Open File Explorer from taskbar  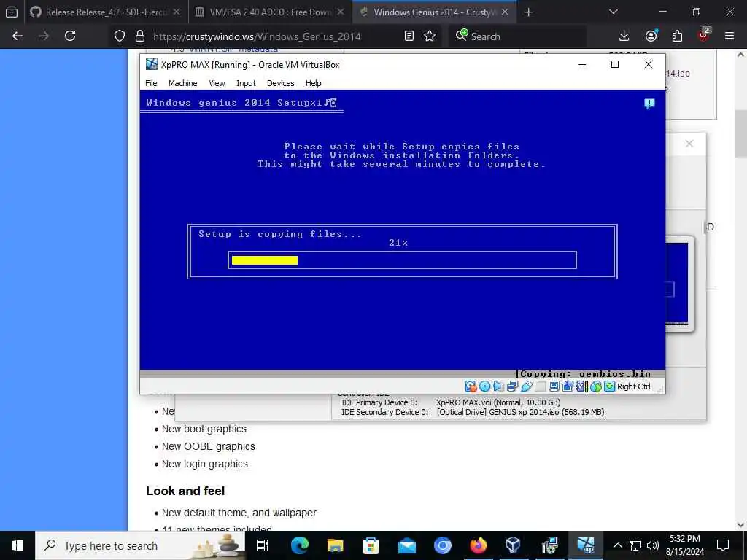(336, 545)
